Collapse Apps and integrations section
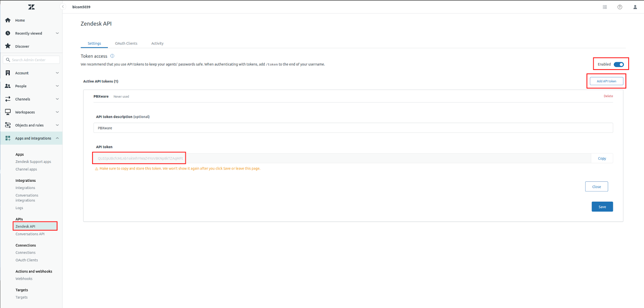Image resolution: width=644 pixels, height=308 pixels. click(57, 138)
